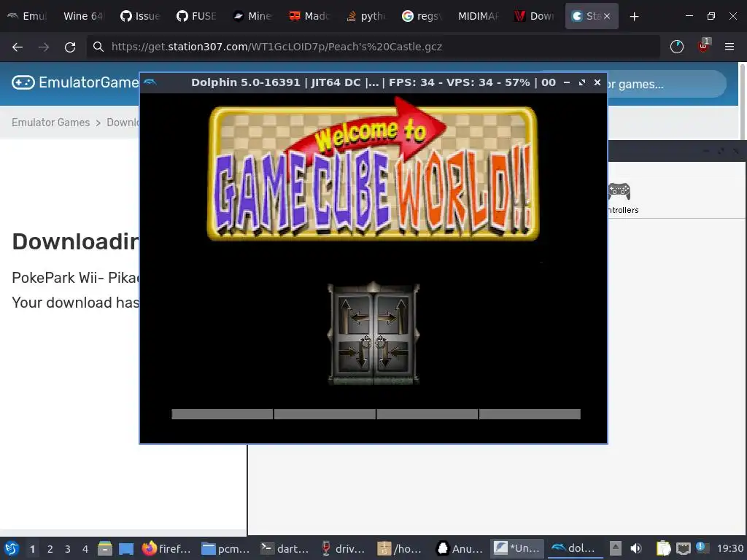747x560 pixels.
Task: Switch to the Madc browser tab
Action: point(309,16)
